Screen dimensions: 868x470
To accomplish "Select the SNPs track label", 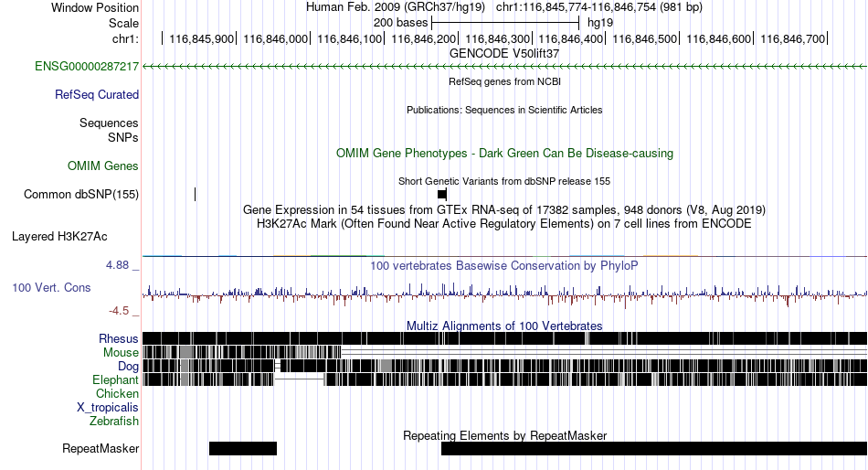I will (123, 137).
